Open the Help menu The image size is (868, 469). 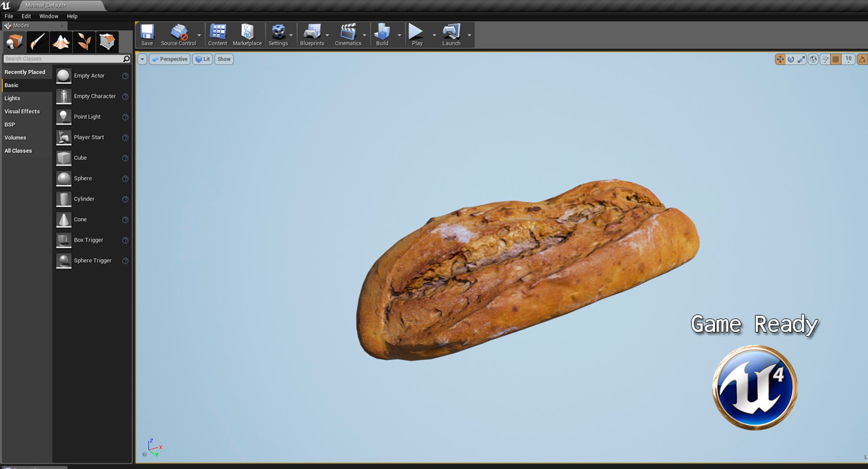[72, 16]
